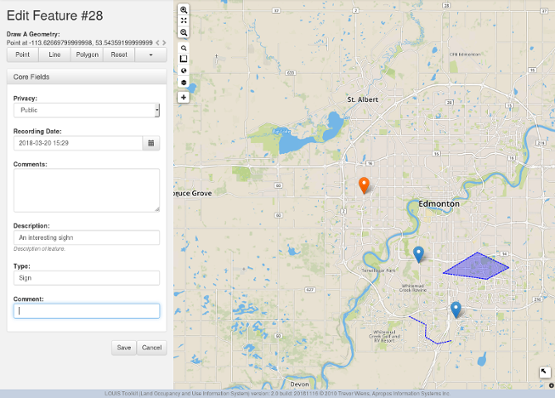The width and height of the screenshot is (555, 398).
Task: Select the square box map tool
Action: click(183, 59)
